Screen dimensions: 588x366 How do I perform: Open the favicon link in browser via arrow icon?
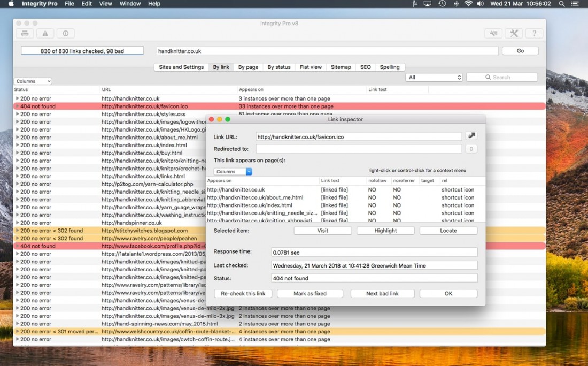click(471, 136)
